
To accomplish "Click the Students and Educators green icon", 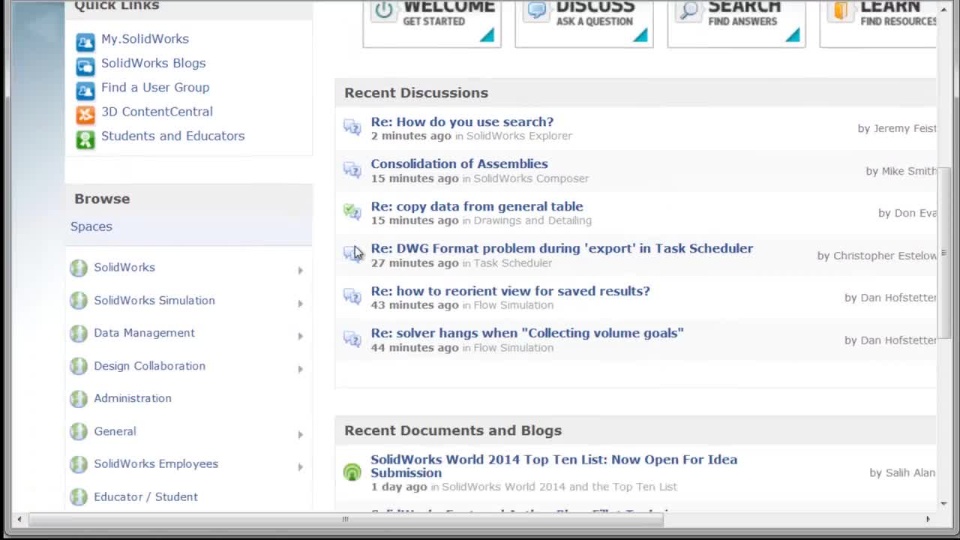I will pyautogui.click(x=85, y=140).
